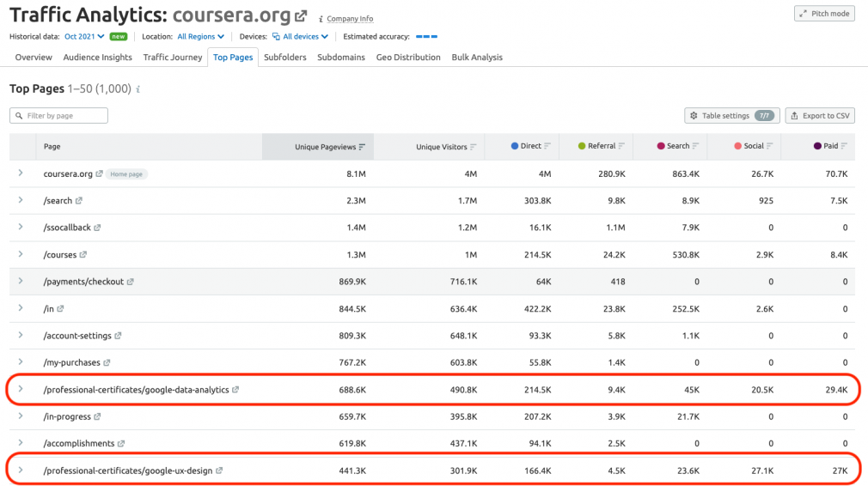
Task: Switch to the Geo Distribution tab
Action: point(408,57)
